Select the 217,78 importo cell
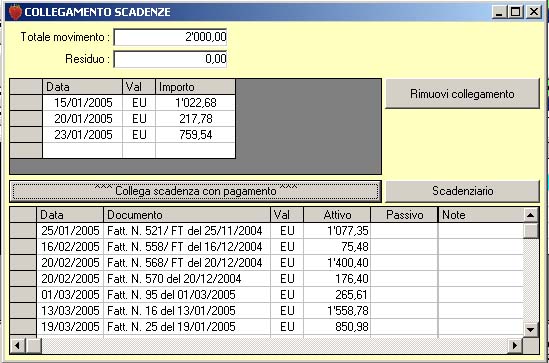 195,119
